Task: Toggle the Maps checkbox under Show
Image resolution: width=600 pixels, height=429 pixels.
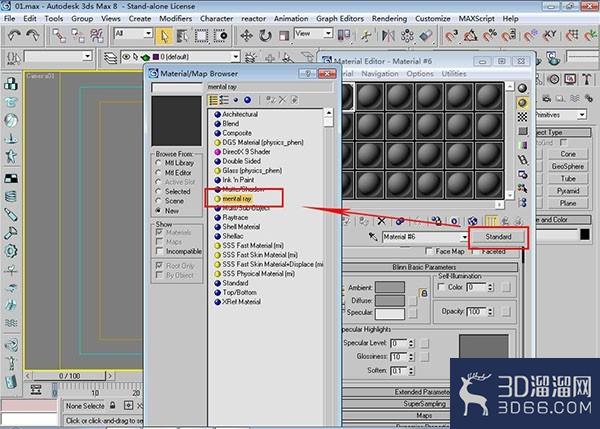Action: pos(160,242)
